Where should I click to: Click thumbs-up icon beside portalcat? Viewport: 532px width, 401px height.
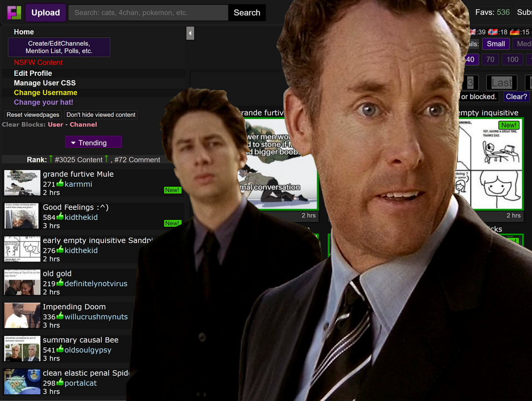pos(60,383)
